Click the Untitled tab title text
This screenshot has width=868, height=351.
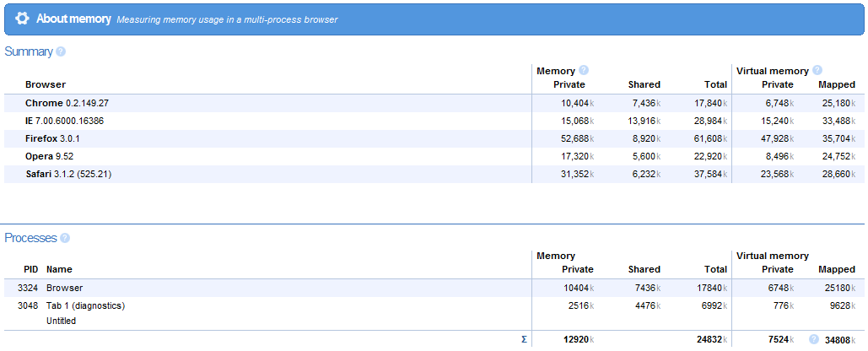61,321
